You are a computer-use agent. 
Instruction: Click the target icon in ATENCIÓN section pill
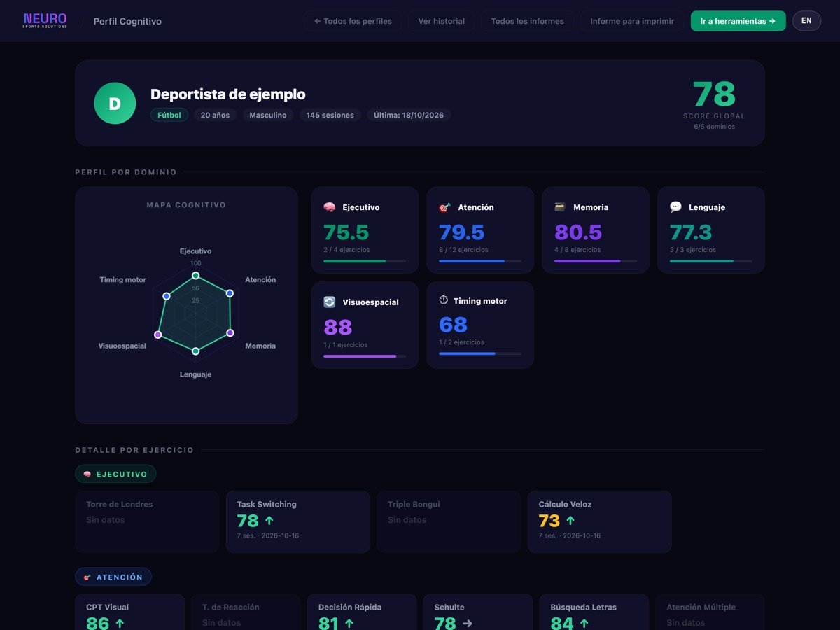click(87, 577)
